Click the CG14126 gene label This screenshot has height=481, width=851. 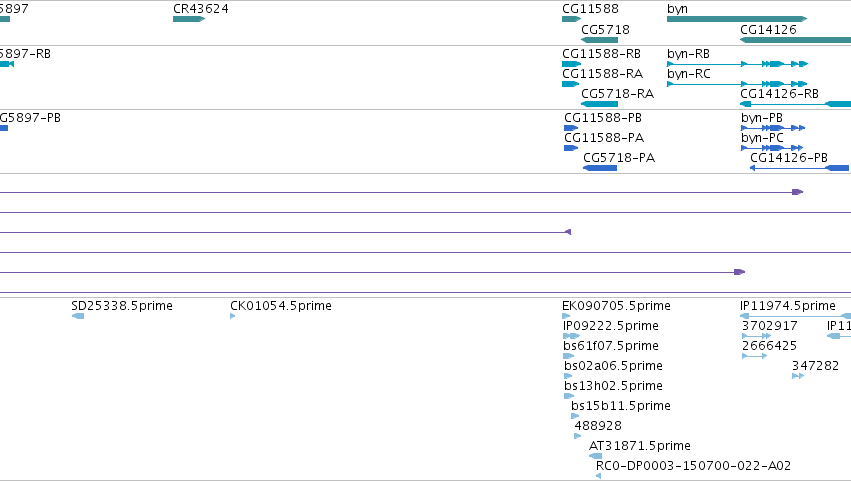pos(768,29)
